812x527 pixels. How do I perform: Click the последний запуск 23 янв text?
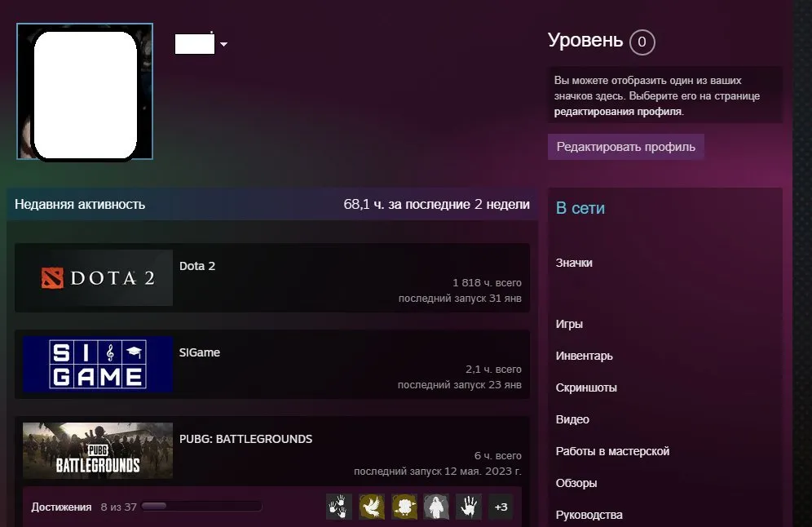click(459, 385)
